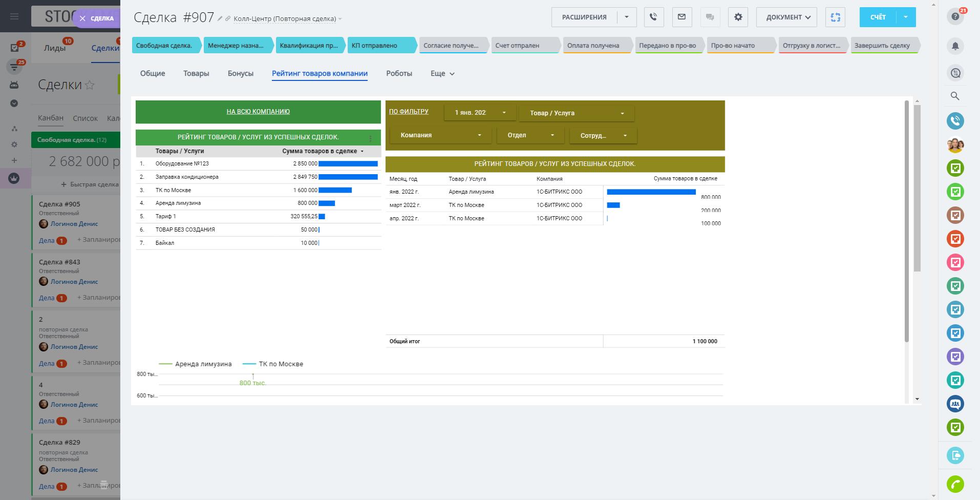Open the Отдел filter dropdown
Image resolution: width=980 pixels, height=500 pixels.
coord(529,135)
